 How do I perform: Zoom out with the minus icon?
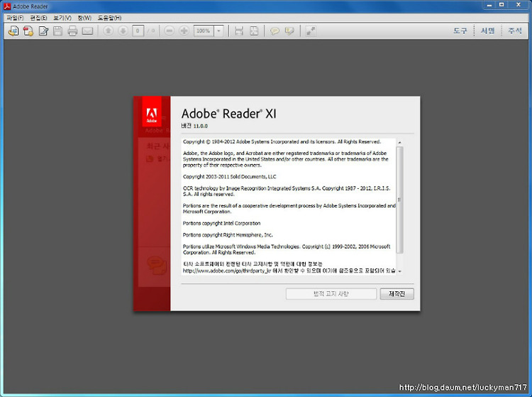tap(170, 31)
